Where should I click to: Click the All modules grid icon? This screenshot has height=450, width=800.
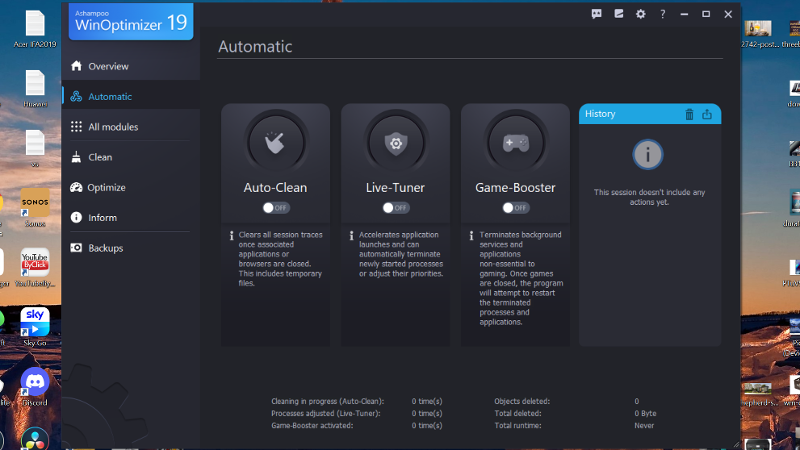pos(77,127)
